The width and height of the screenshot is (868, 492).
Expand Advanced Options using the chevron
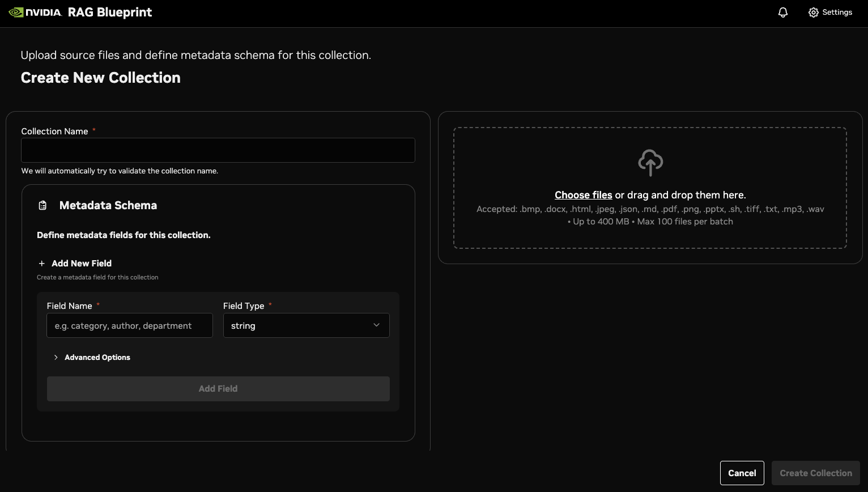[56, 358]
